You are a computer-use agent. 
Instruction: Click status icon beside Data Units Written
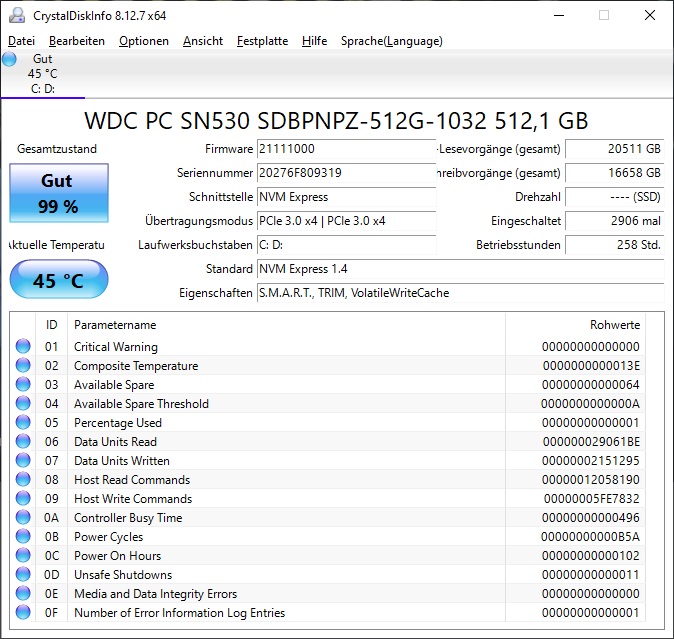pyautogui.click(x=23, y=461)
